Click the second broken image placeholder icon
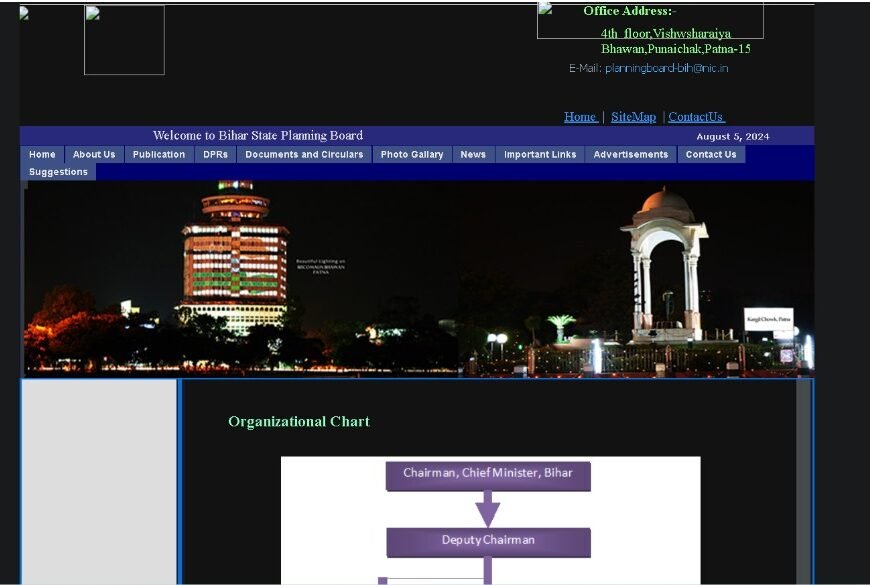Screen dimensions: 870x585 point(93,13)
